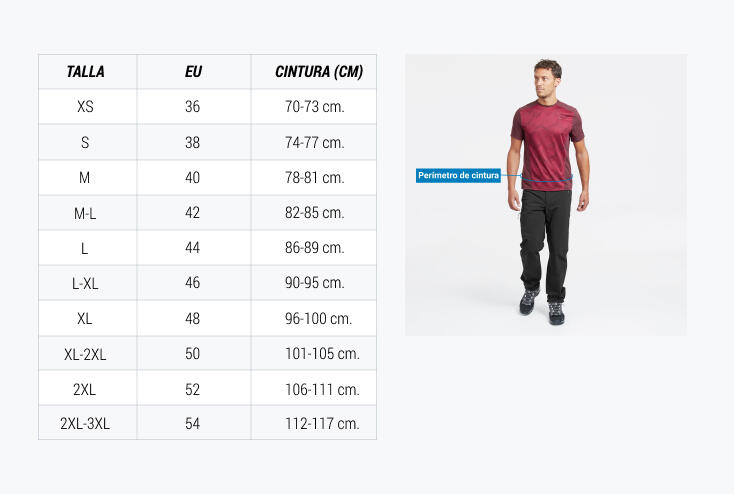Select the XL-2XL size cell

(85, 354)
